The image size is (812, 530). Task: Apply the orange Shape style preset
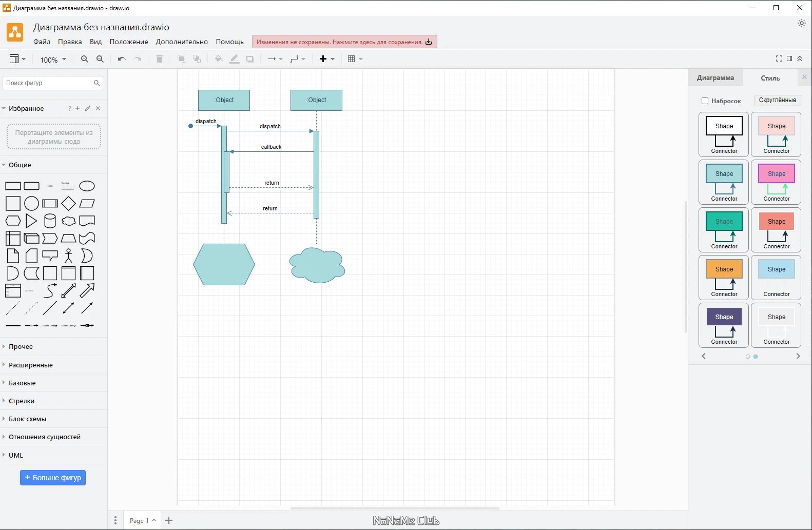[x=724, y=278]
